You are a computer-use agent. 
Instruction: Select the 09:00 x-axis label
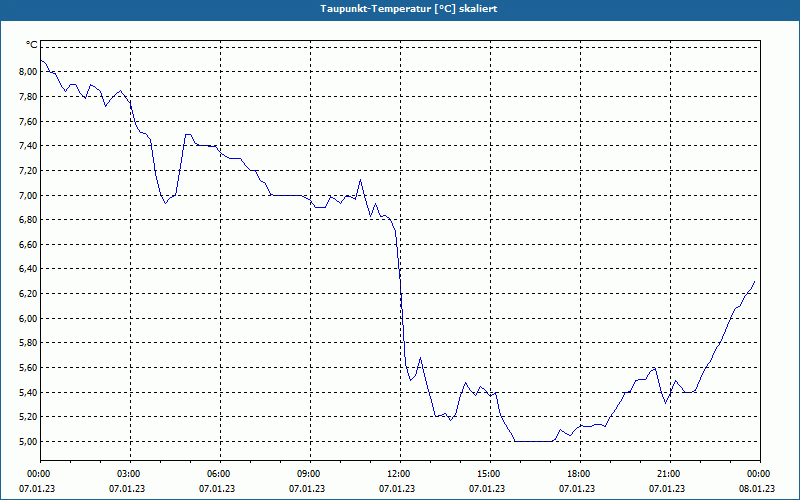coord(307,474)
